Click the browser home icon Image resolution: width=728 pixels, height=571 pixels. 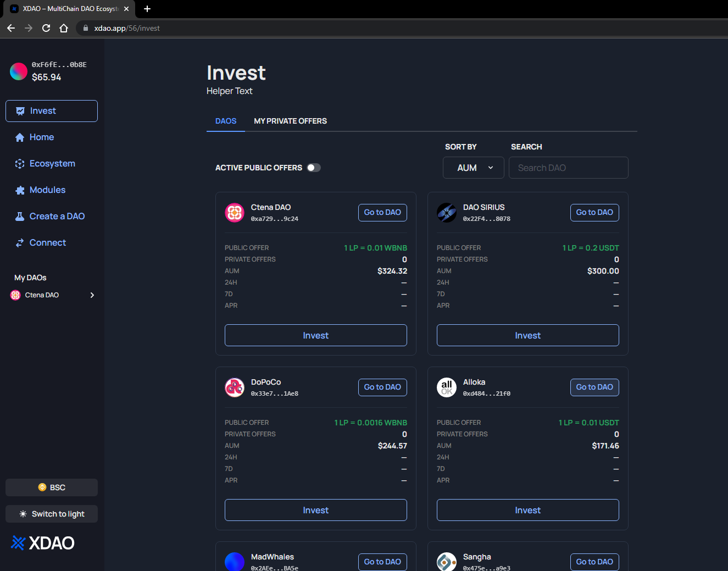pos(64,28)
